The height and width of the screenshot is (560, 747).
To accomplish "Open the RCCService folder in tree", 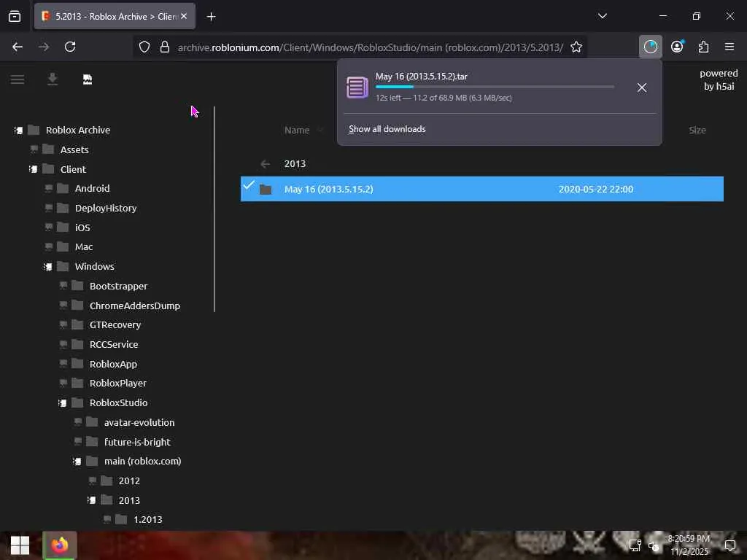I will 114,344.
